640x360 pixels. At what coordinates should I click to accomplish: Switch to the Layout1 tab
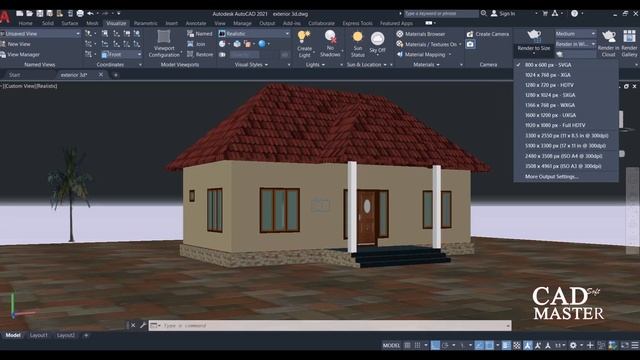[39, 335]
